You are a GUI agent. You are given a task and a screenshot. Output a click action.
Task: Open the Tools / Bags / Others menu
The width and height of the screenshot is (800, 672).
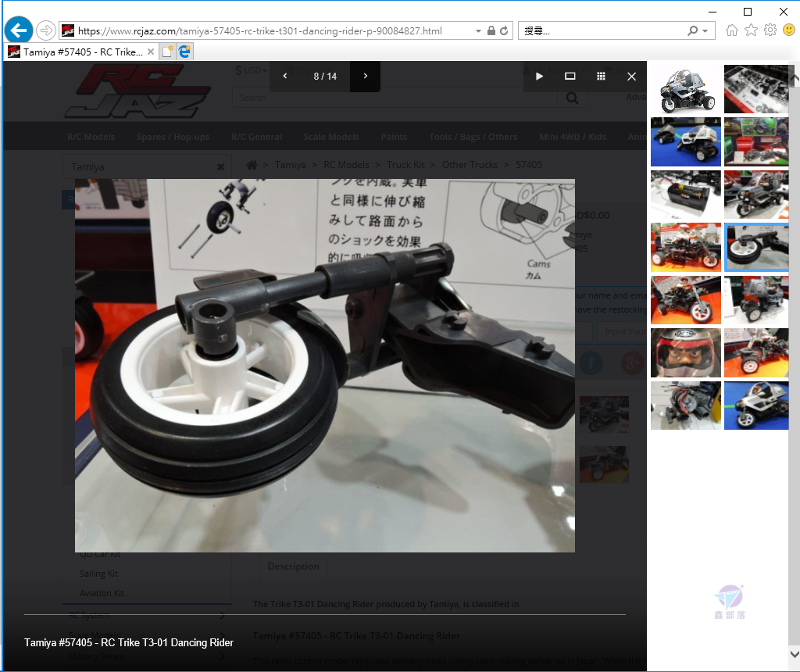tap(473, 137)
